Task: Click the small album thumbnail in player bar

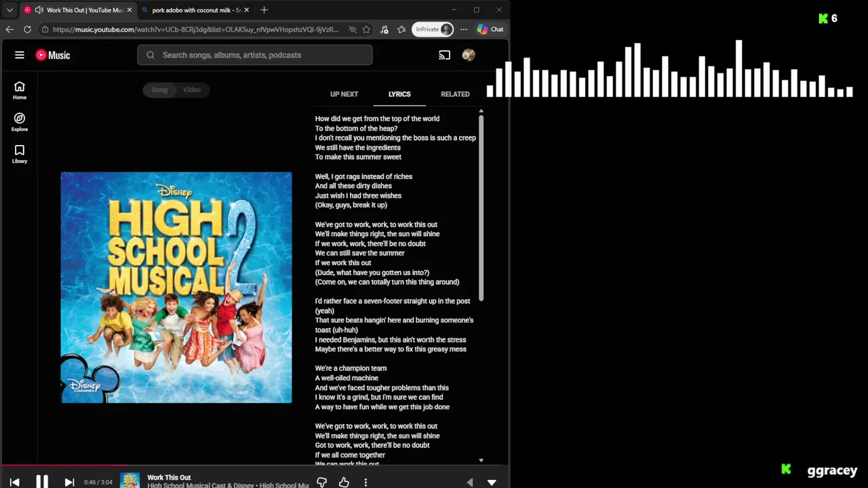Action: [x=130, y=481]
